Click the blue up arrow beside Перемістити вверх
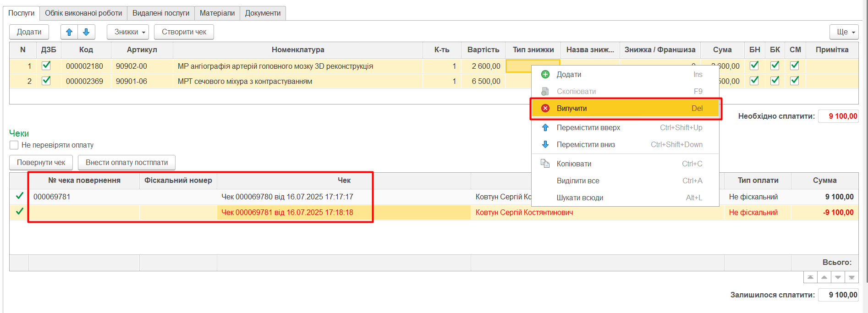 click(545, 128)
